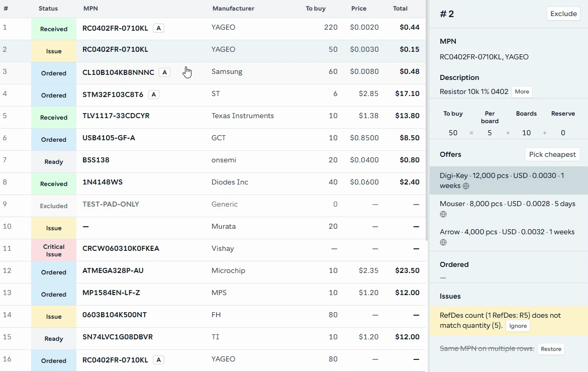Click the Boards value 10
Screen dimensions: 588x372
pos(526,133)
